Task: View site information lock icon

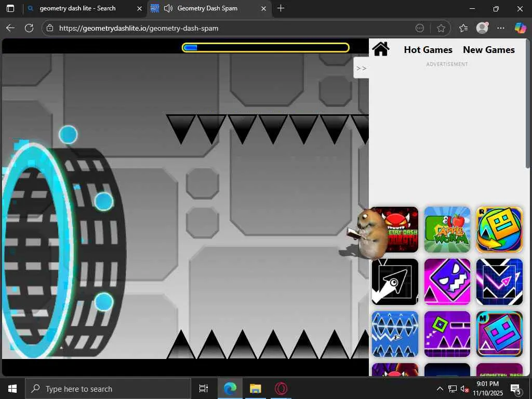Action: coord(50,28)
